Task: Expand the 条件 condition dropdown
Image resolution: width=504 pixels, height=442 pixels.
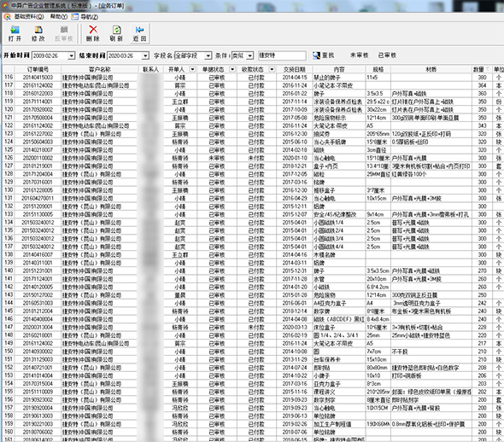Action: 250,55
